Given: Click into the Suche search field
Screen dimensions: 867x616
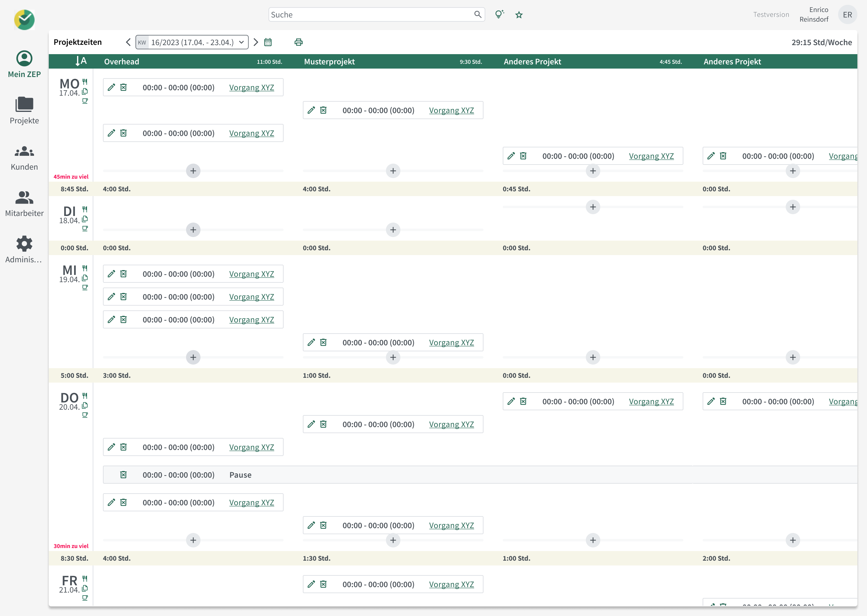Looking at the screenshot, I should [370, 15].
